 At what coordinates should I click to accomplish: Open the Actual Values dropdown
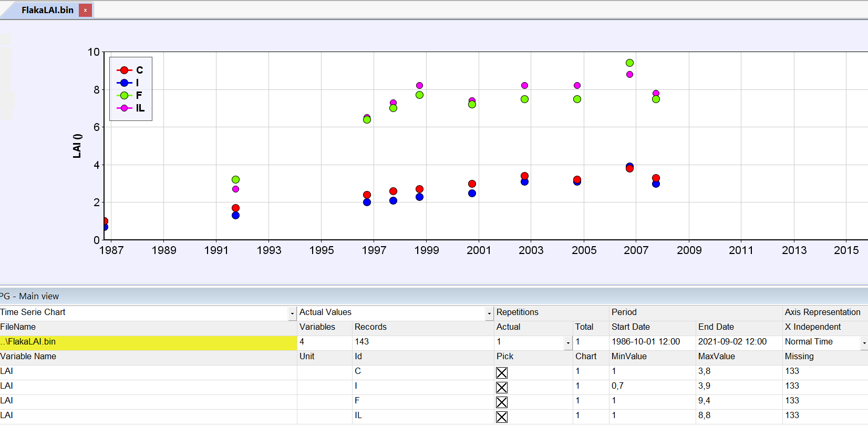[489, 313]
